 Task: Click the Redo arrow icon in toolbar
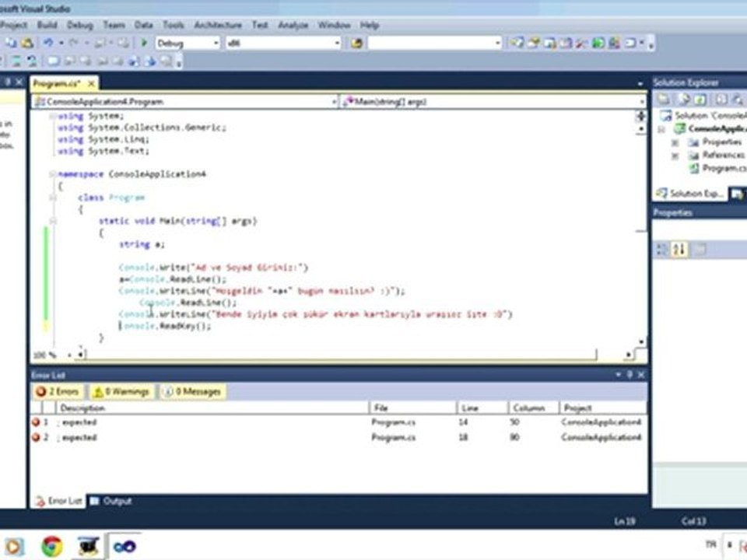[x=73, y=43]
